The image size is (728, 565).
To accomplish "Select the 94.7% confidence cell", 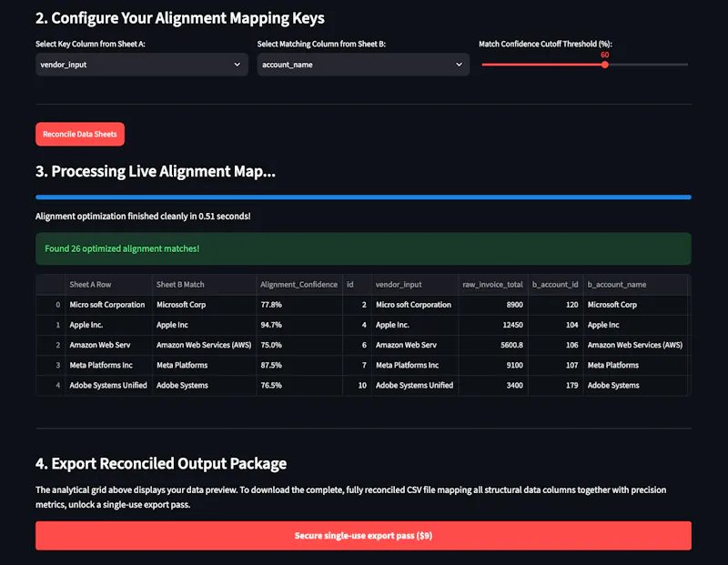I will point(299,325).
